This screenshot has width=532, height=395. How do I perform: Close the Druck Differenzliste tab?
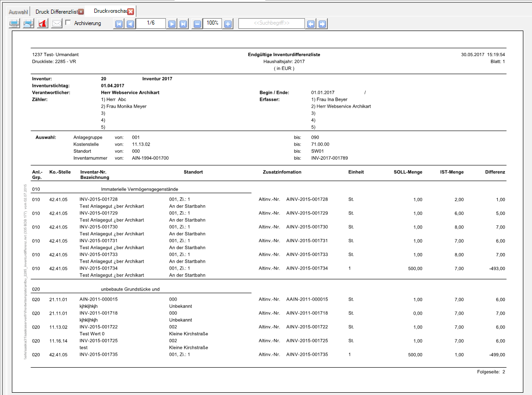tap(81, 11)
